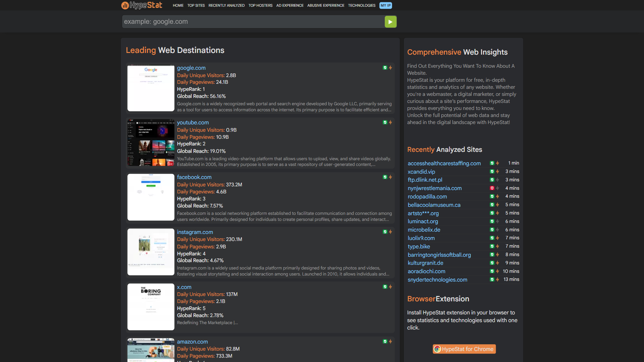Open rodopadilla.com in recently analyzed
The width and height of the screenshot is (644, 362).
click(427, 197)
